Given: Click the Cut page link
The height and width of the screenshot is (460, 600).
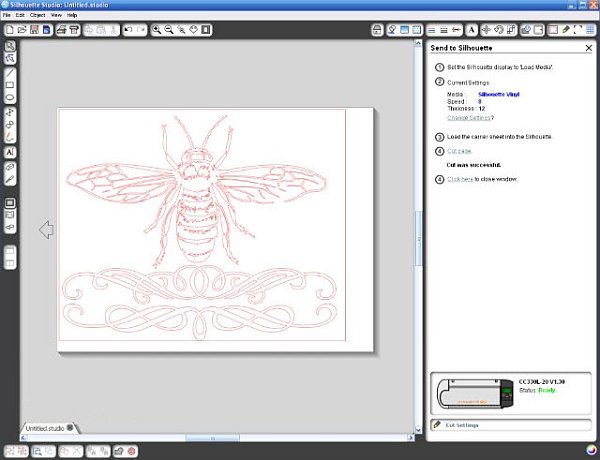Looking at the screenshot, I should [x=460, y=151].
